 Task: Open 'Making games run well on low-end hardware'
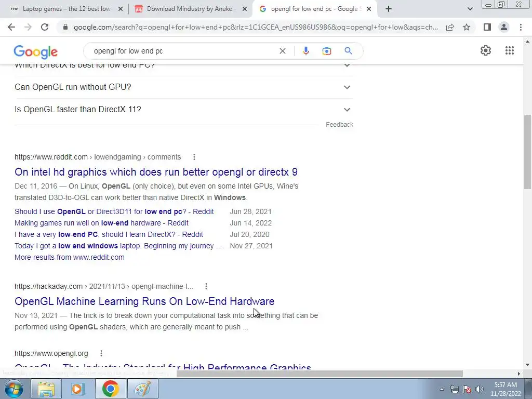[101, 223]
